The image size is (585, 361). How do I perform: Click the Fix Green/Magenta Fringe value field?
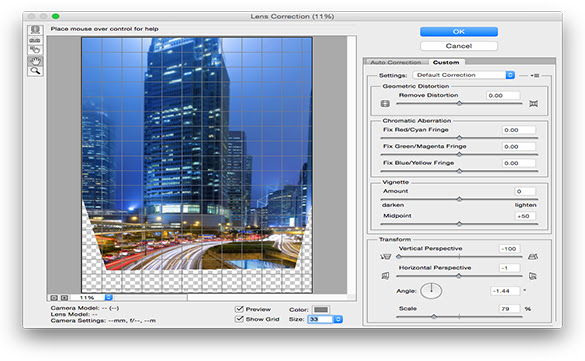pos(519,147)
